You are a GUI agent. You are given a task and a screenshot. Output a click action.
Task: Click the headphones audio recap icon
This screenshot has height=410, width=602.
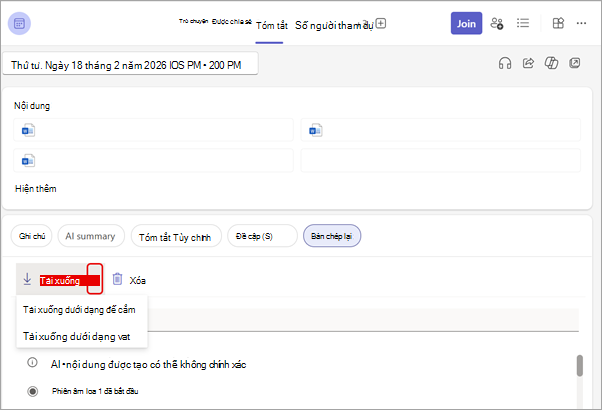click(x=505, y=63)
